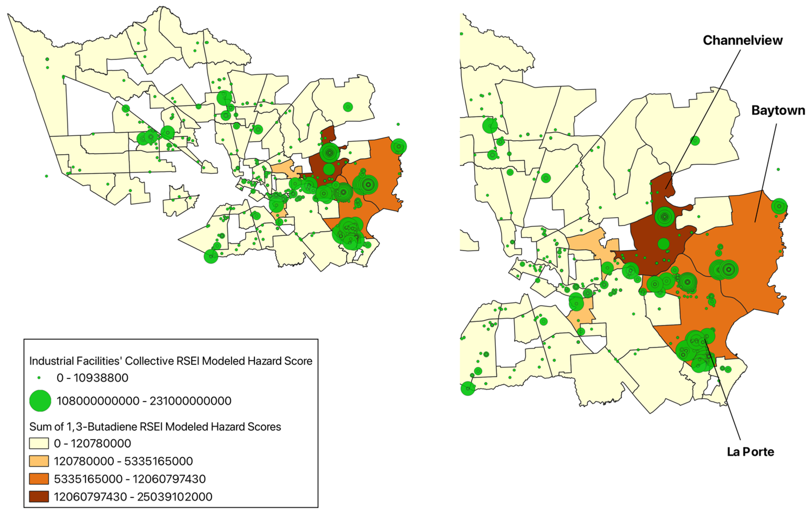Screen dimensions: 812x514
Task: Click the Industrial Facilities legend title
Action: pos(171,361)
